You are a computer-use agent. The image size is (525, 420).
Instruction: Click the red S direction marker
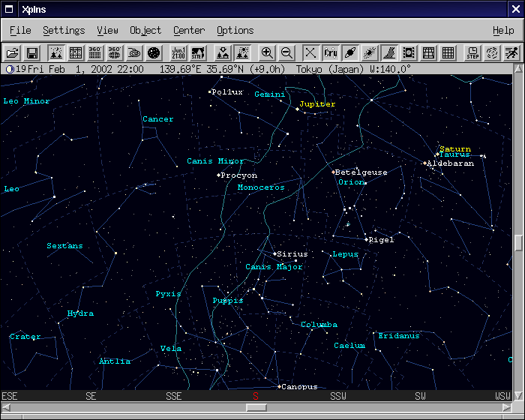point(256,396)
